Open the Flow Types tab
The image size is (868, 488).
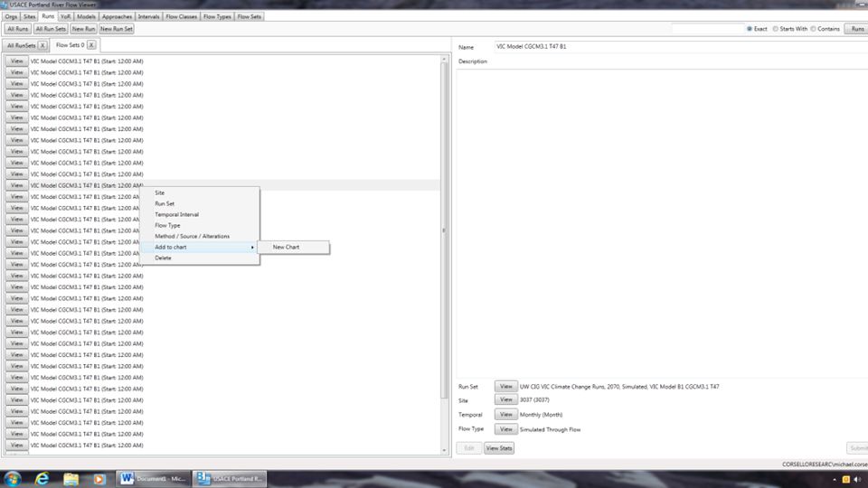[x=217, y=16]
